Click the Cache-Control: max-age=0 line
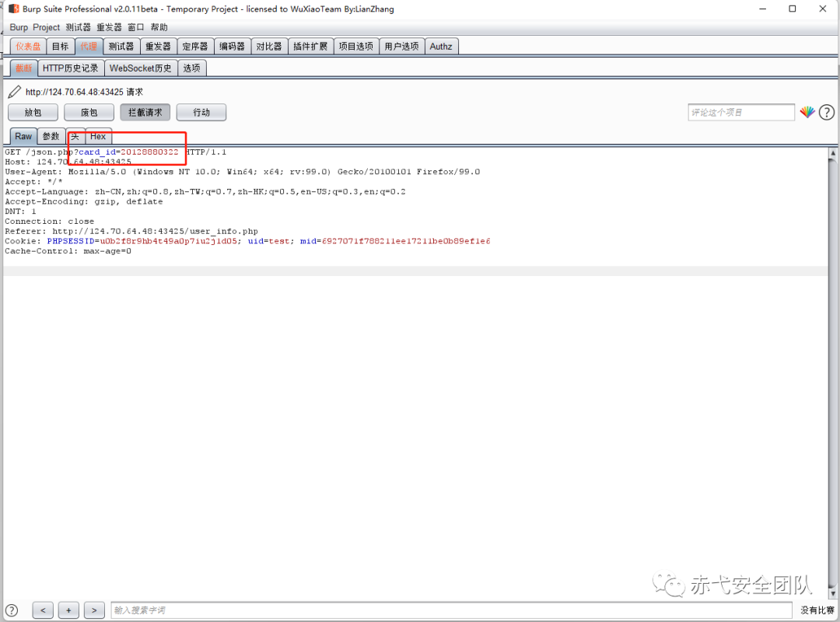 tap(68, 251)
